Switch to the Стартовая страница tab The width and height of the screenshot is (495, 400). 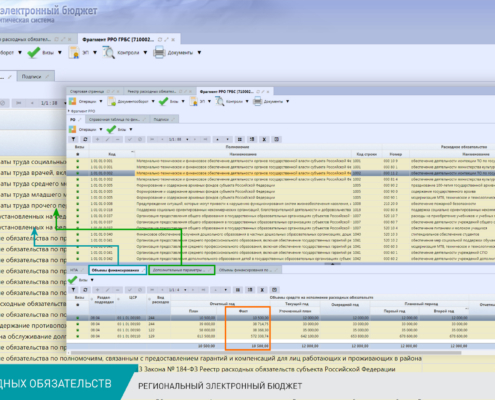(x=87, y=91)
